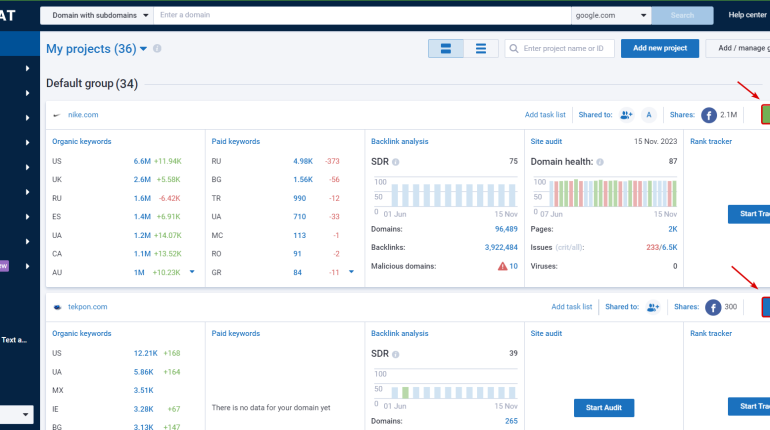This screenshot has width=770, height=430.
Task: Switch to compact list view
Action: click(x=481, y=49)
